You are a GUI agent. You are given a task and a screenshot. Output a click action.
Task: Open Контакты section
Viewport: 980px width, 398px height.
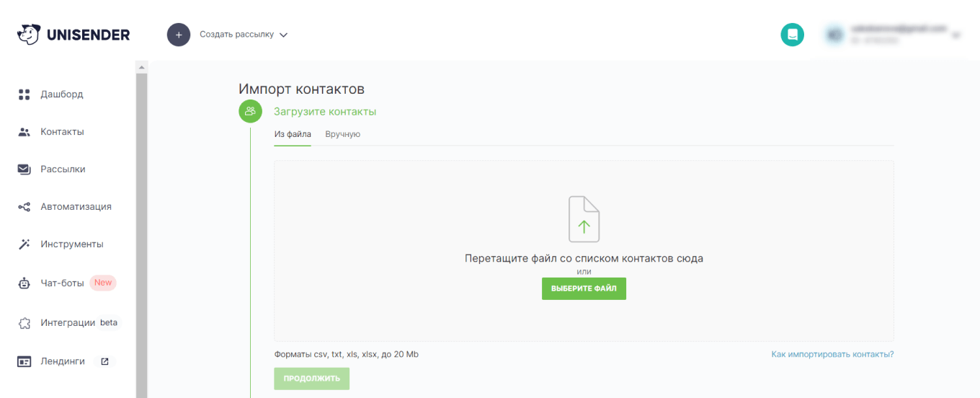[x=62, y=132]
